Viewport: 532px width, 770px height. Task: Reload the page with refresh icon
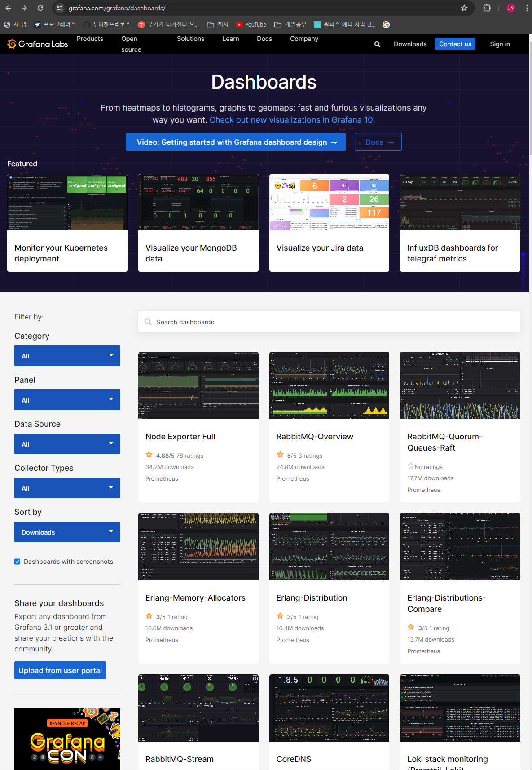(x=40, y=8)
